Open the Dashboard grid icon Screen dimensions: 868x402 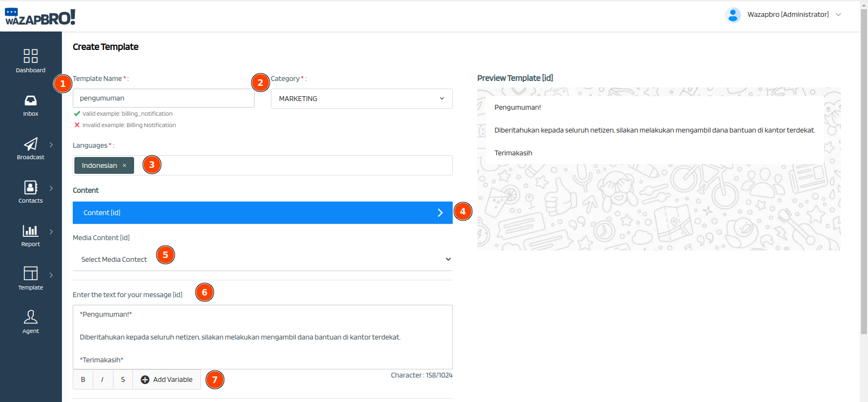click(x=30, y=56)
